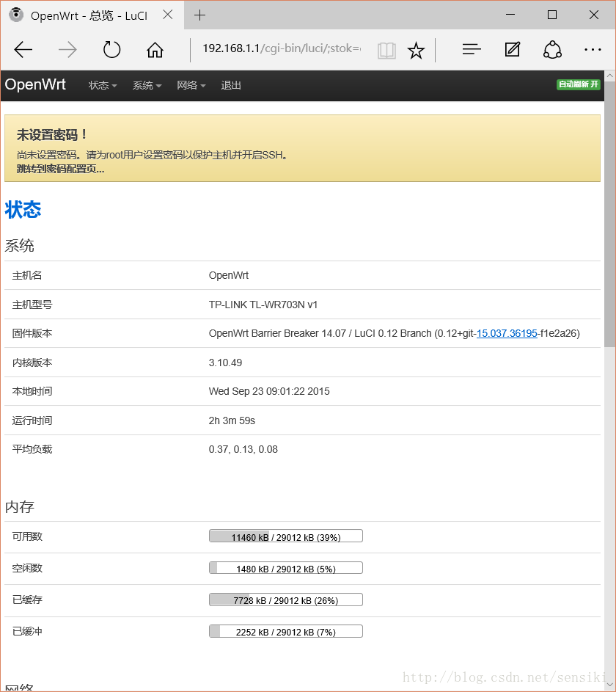Toggle the 自动刷新 开 auto-refresh badge
The height and width of the screenshot is (692, 616).
pos(578,84)
